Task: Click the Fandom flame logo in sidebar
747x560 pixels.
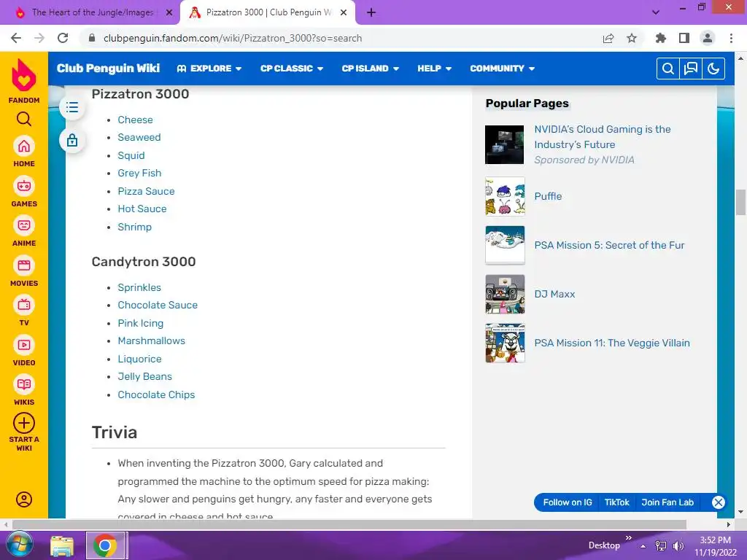Action: [x=24, y=75]
